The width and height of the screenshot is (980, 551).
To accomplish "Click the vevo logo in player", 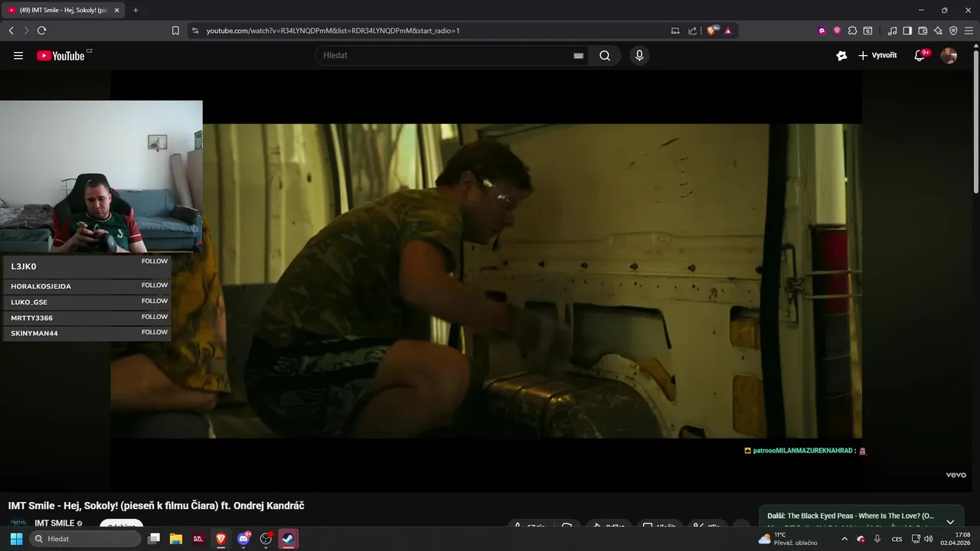I will click(x=955, y=474).
